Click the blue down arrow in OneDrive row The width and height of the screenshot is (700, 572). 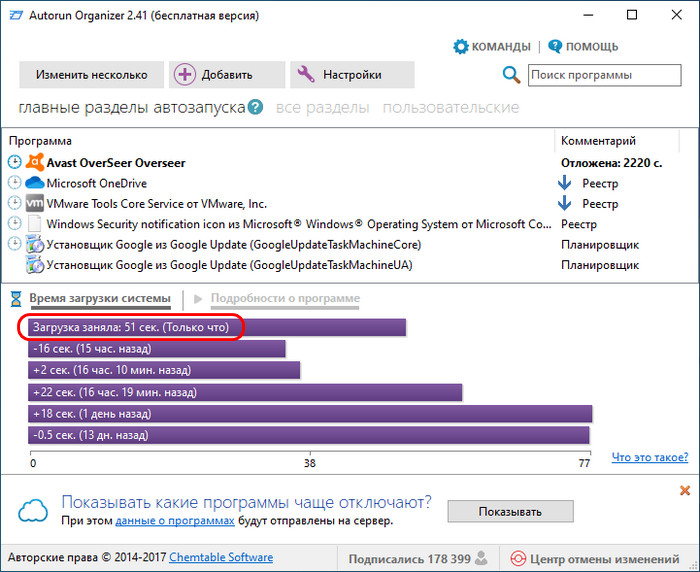(x=565, y=183)
